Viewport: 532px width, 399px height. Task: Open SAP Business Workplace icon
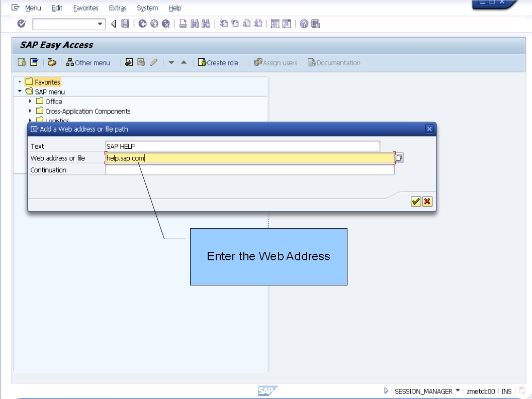[x=52, y=62]
